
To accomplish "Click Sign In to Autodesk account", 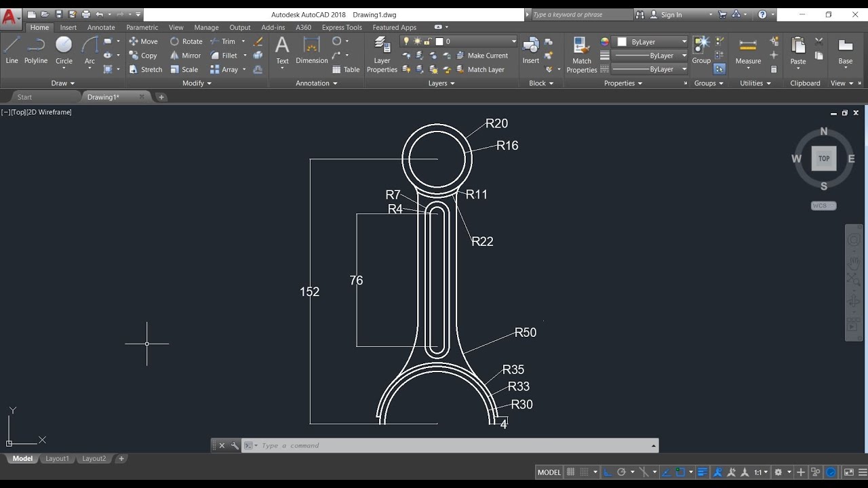I will pos(666,14).
